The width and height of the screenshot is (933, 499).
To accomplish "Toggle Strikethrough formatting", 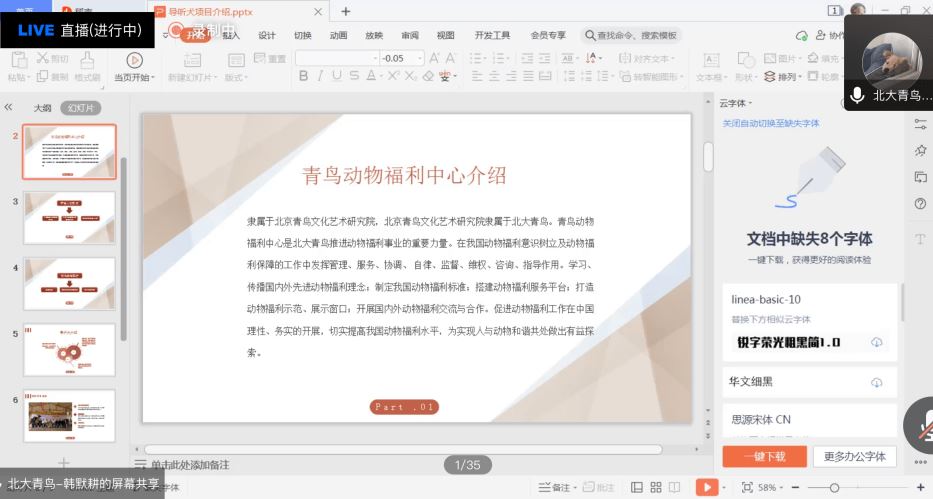I will point(354,76).
